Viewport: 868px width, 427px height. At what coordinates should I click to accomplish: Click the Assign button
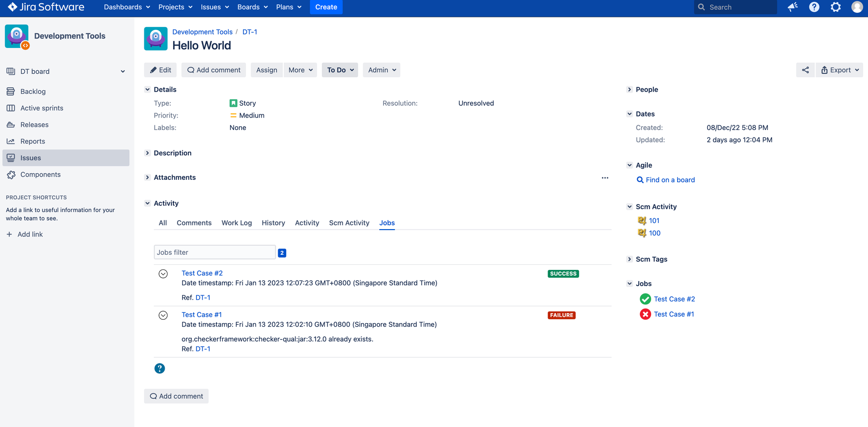pyautogui.click(x=267, y=70)
